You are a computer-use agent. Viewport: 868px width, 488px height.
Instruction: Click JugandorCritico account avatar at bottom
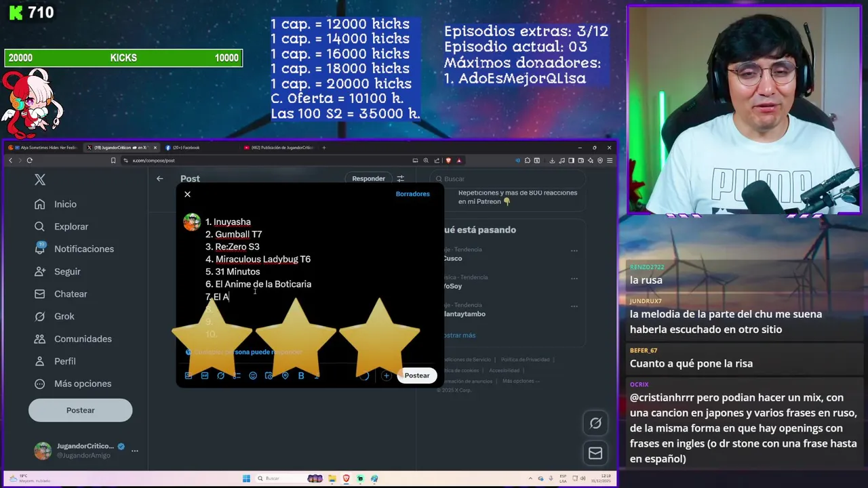(43, 451)
